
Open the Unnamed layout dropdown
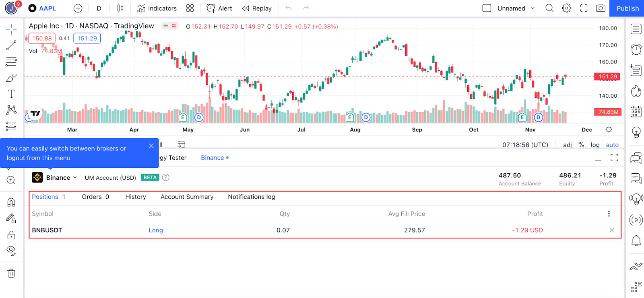(x=516, y=8)
